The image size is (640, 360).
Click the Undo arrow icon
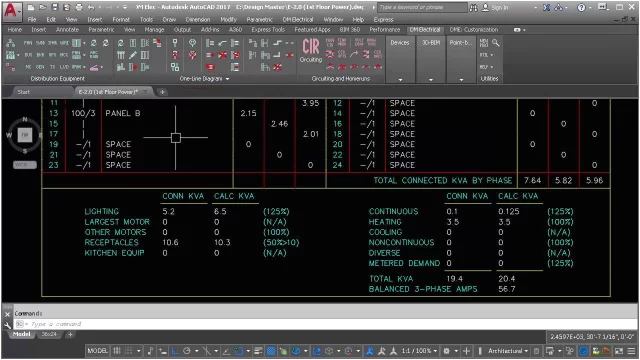[91, 7]
